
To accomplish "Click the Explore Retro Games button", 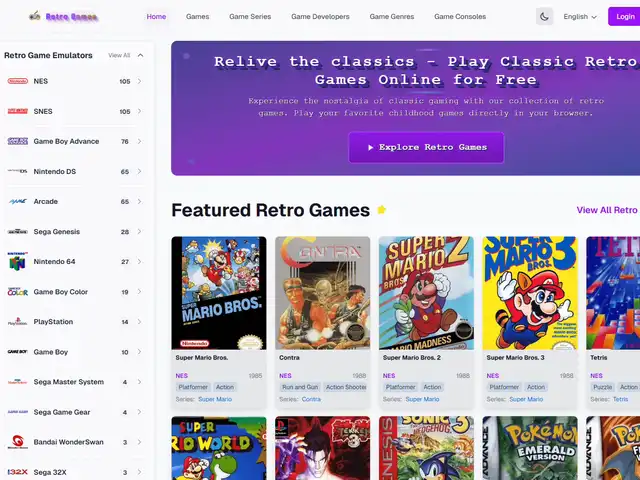I will pyautogui.click(x=426, y=147).
